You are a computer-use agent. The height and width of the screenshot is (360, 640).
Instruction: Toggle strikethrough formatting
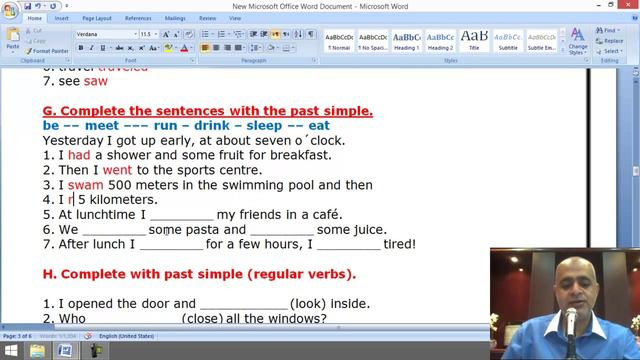(x=119, y=48)
